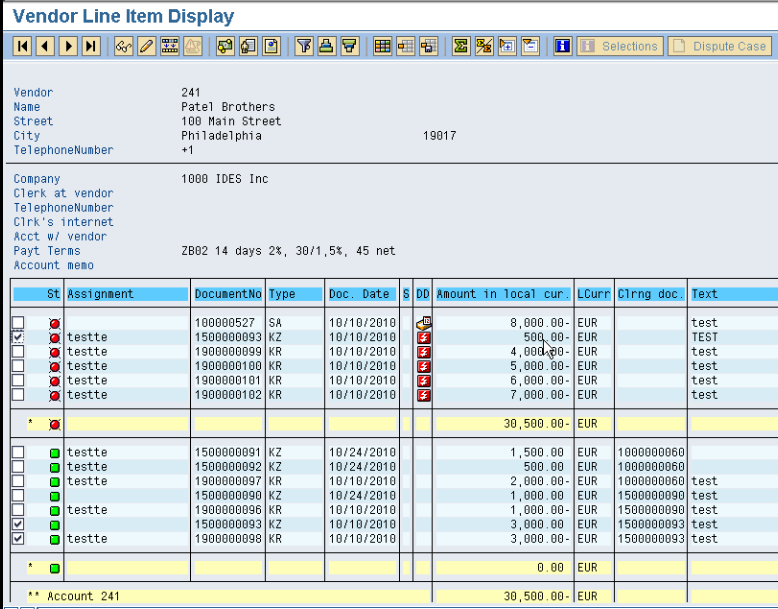
Task: Click the green sigma Total icon
Action: [x=461, y=46]
